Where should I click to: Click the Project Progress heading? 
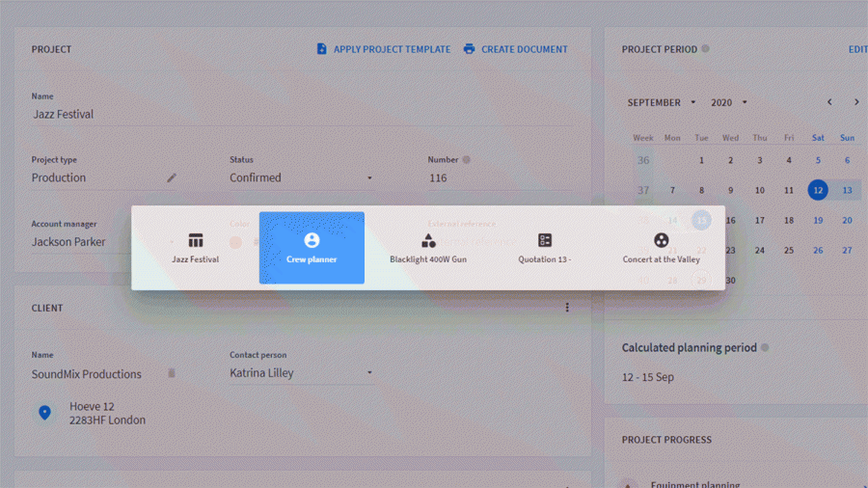[666, 440]
